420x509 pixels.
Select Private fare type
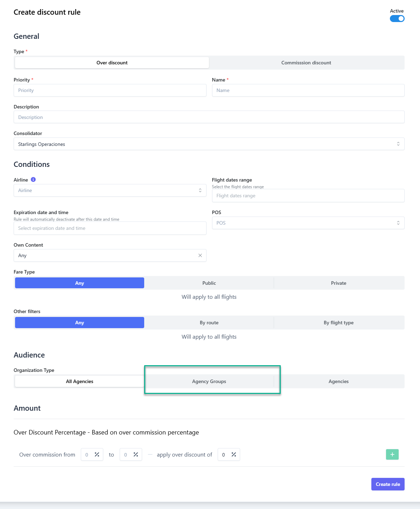click(338, 283)
